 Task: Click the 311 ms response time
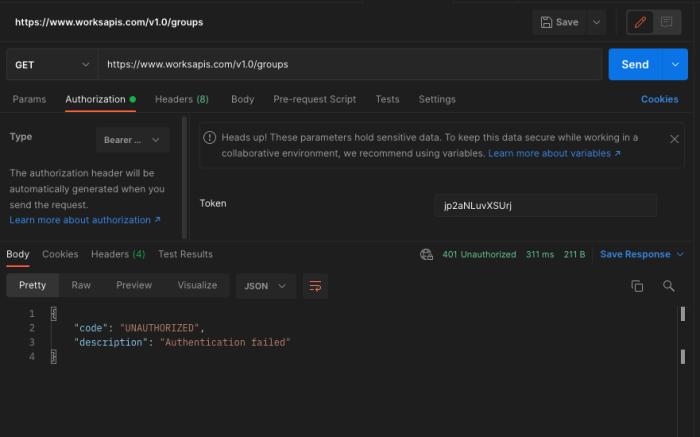click(x=540, y=254)
